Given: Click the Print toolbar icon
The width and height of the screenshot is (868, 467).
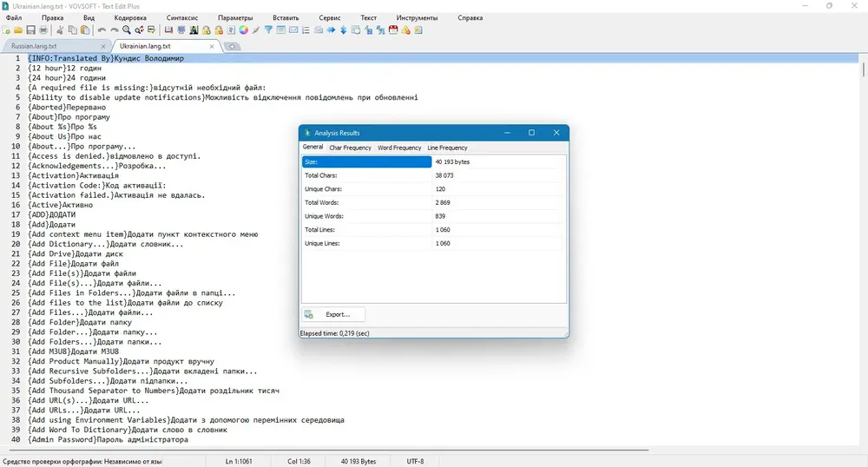Looking at the screenshot, I should (43, 30).
